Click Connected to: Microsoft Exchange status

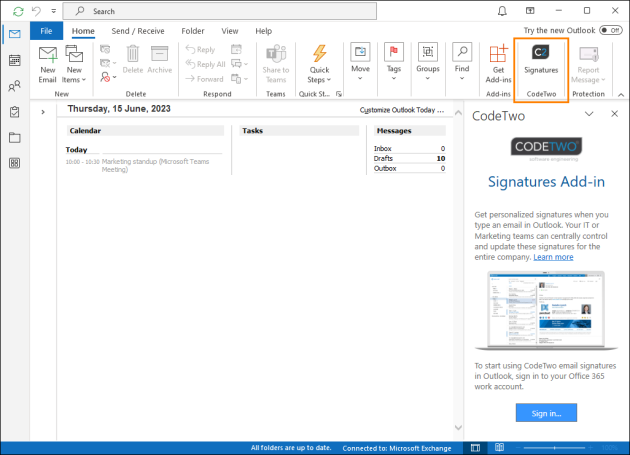pyautogui.click(x=397, y=448)
